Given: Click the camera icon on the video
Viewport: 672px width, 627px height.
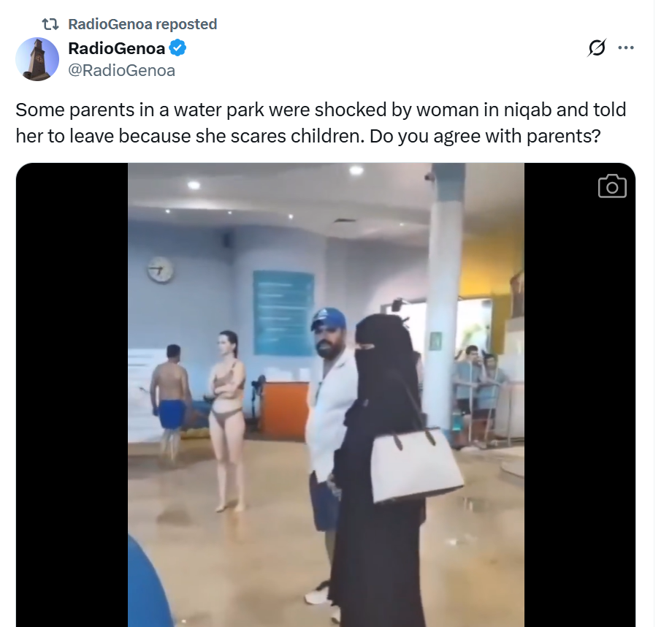Looking at the screenshot, I should point(612,186).
